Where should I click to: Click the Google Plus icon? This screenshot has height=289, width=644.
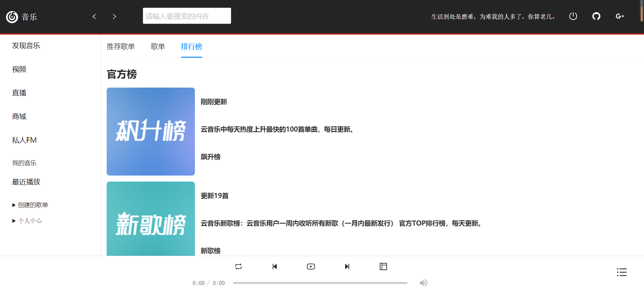pos(620,16)
